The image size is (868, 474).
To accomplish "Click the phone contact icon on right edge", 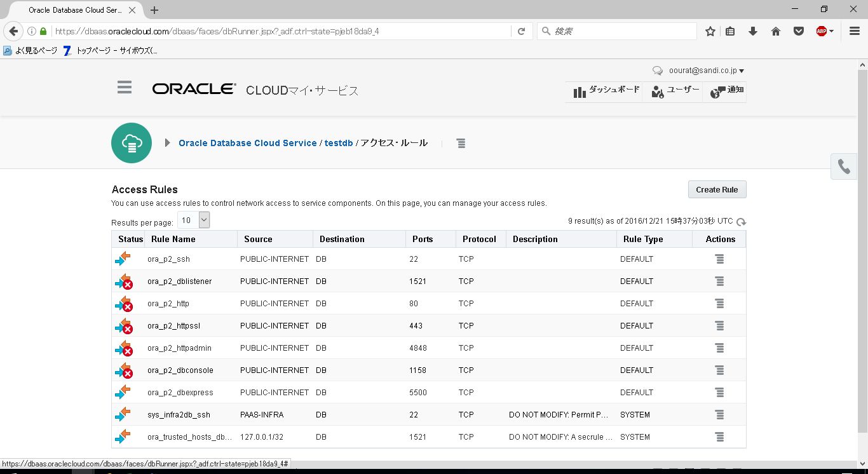I will coord(844,166).
